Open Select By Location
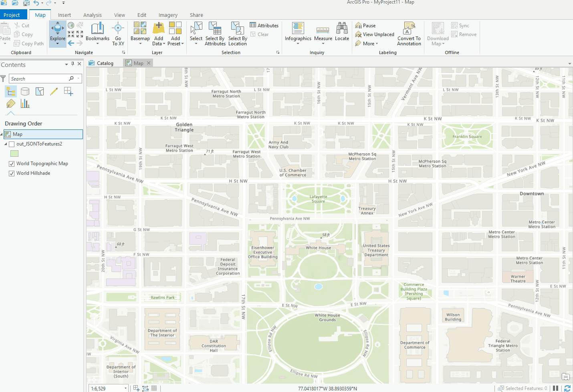 (238, 34)
